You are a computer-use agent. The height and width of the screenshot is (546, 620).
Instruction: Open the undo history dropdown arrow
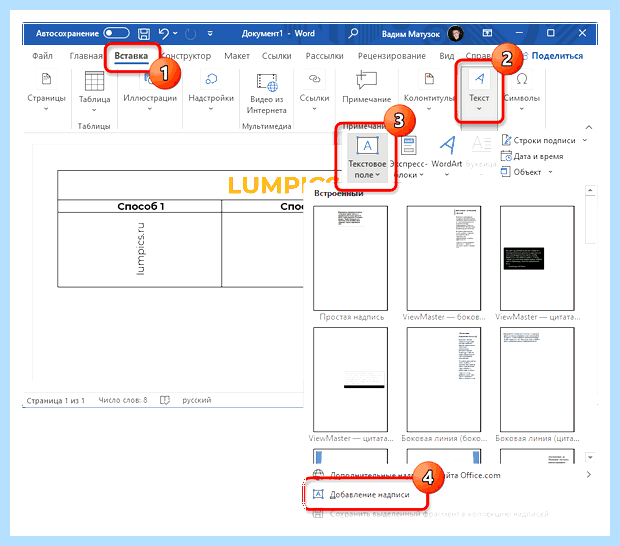tap(175, 33)
